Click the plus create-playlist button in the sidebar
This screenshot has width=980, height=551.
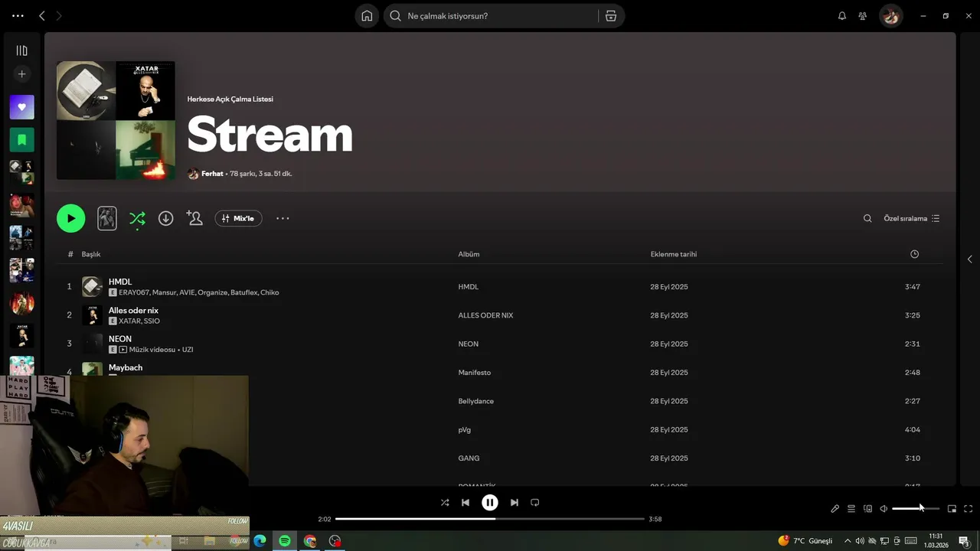[x=21, y=74]
